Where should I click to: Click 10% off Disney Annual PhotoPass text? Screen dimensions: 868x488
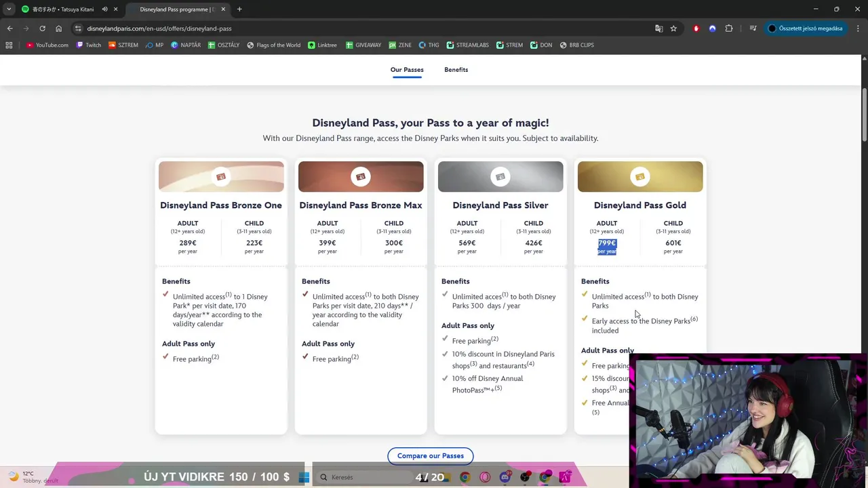[x=488, y=384]
